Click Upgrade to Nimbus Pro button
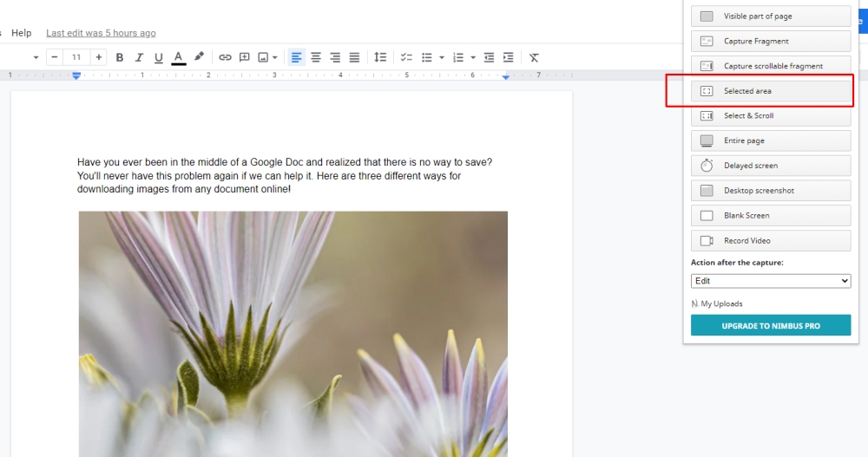Image resolution: width=868 pixels, height=457 pixels. click(771, 325)
